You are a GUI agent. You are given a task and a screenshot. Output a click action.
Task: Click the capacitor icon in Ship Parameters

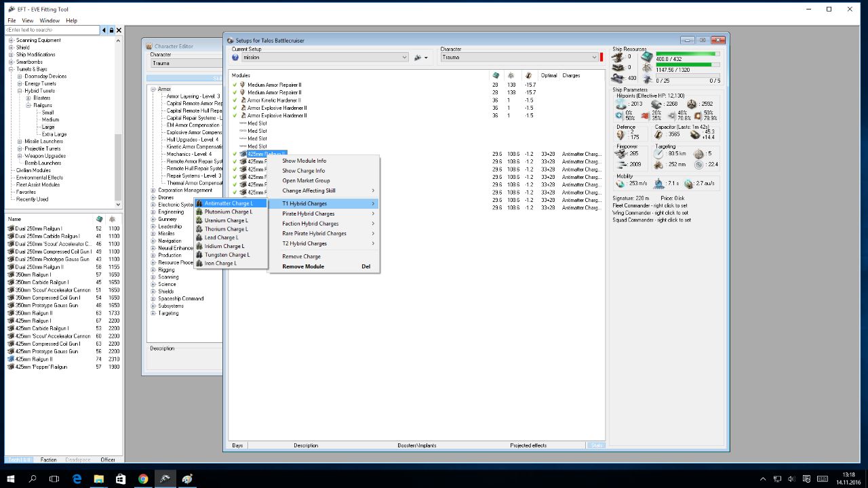click(659, 135)
